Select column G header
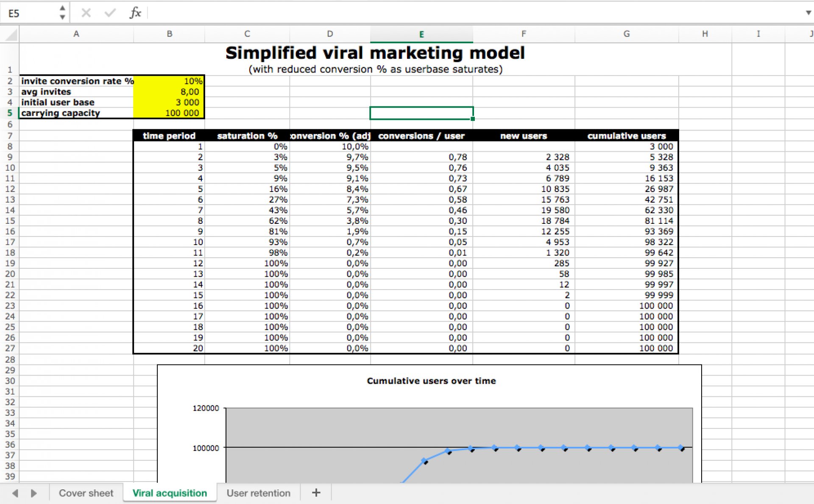814x504 pixels. (x=627, y=34)
